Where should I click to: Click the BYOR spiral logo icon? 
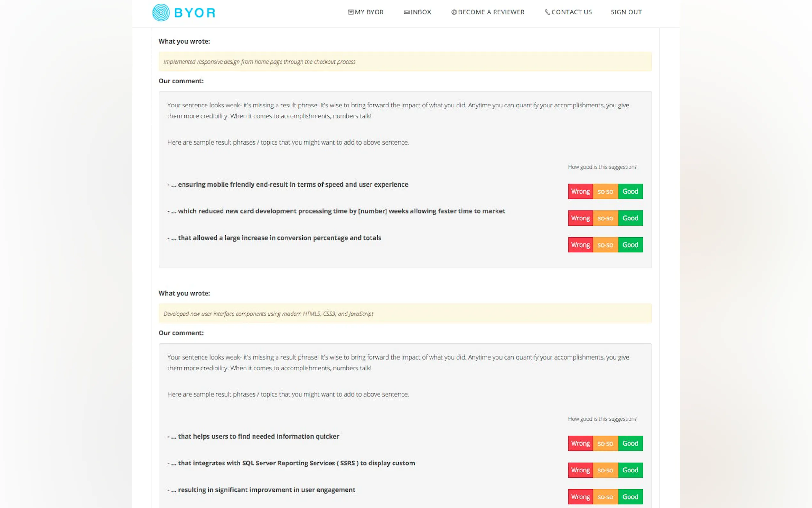point(161,13)
